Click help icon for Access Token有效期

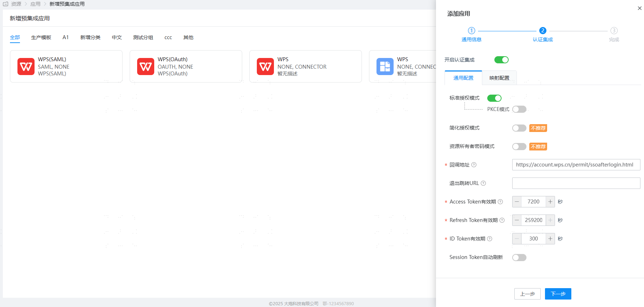(x=500, y=202)
